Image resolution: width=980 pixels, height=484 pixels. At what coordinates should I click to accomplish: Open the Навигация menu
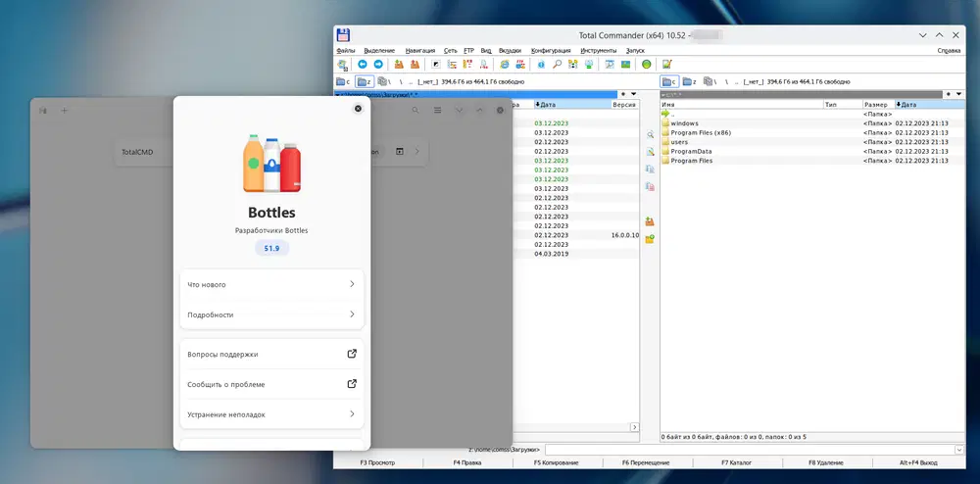pos(420,51)
